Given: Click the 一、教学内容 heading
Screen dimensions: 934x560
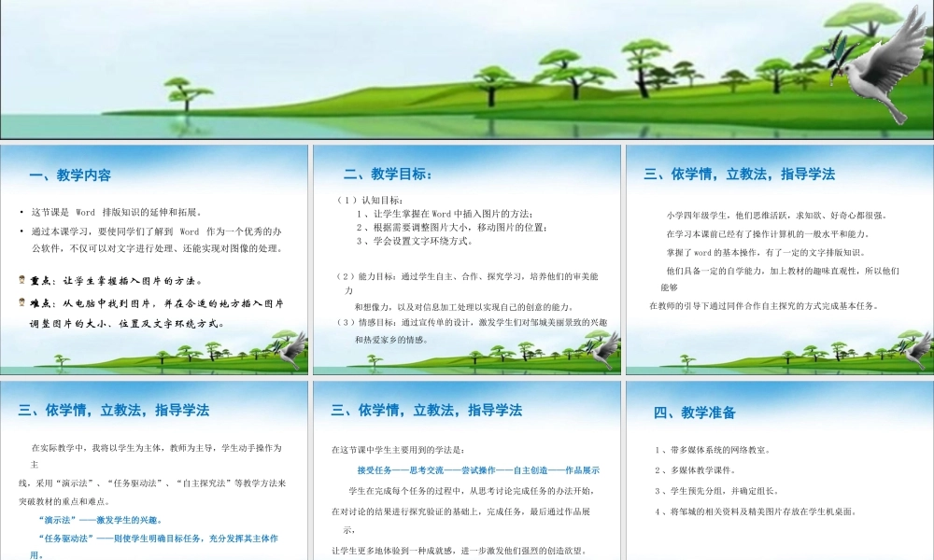Looking at the screenshot, I should pyautogui.click(x=70, y=173).
